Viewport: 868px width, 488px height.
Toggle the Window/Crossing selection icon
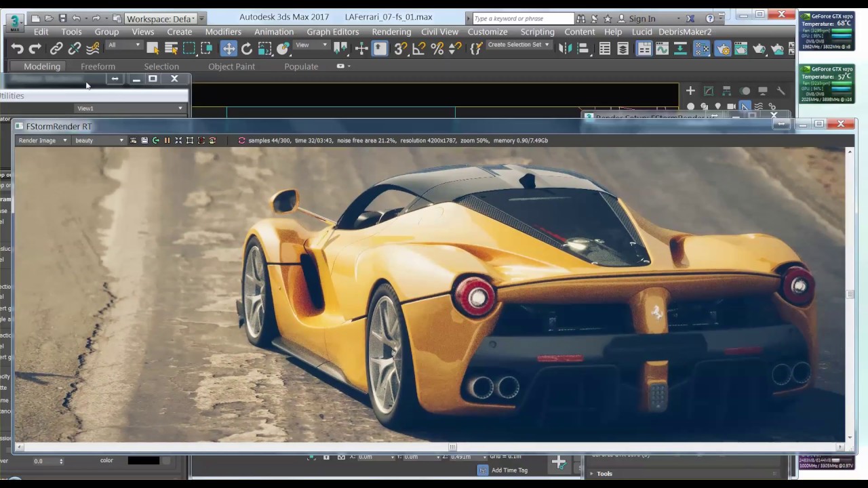pos(208,48)
